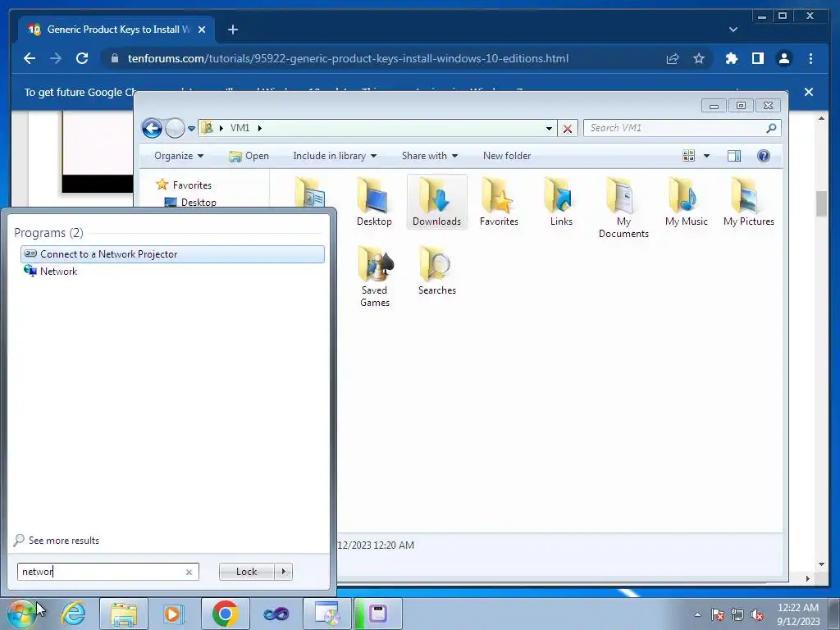Open the My Music folder

pyautogui.click(x=687, y=202)
